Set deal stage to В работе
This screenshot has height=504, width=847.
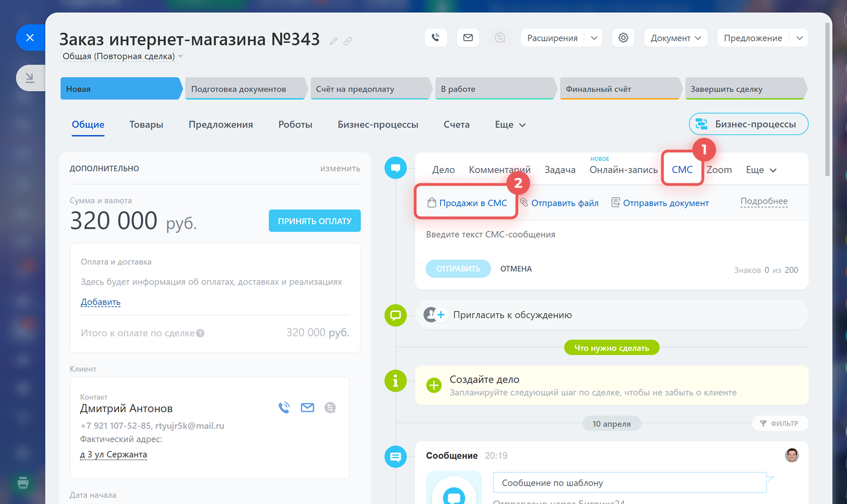pyautogui.click(x=495, y=89)
